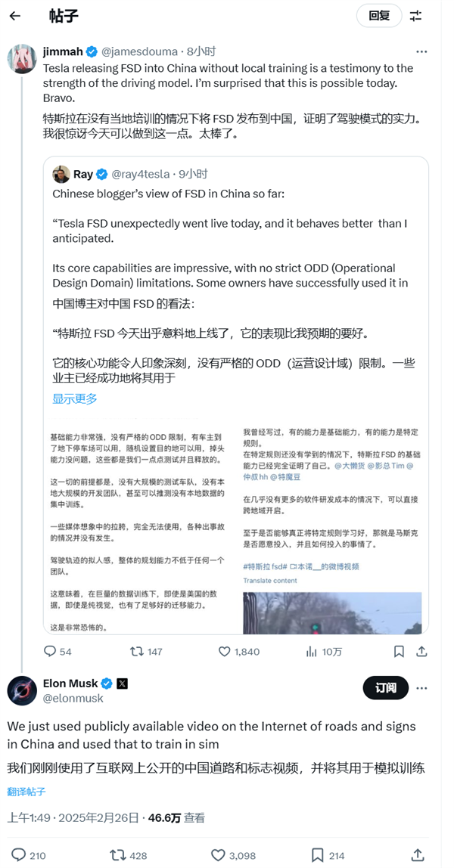The image size is (454, 868).
Task: Click the 翻译帖子 link
Action: pos(26,792)
